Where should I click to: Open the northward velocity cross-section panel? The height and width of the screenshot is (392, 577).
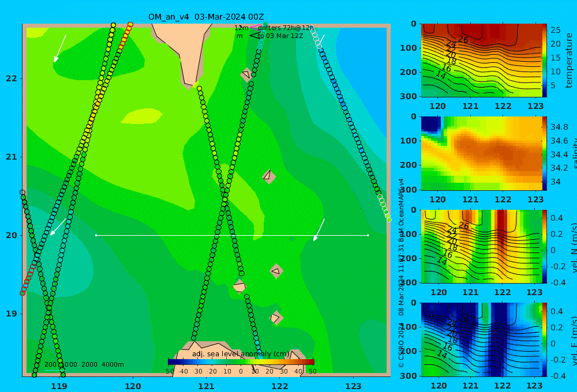(x=482, y=246)
